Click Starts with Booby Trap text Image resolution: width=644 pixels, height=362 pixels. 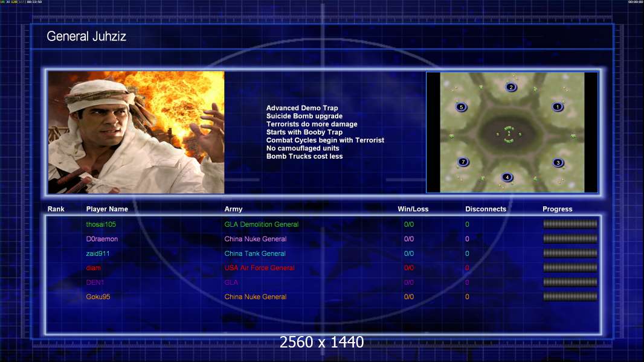(304, 132)
